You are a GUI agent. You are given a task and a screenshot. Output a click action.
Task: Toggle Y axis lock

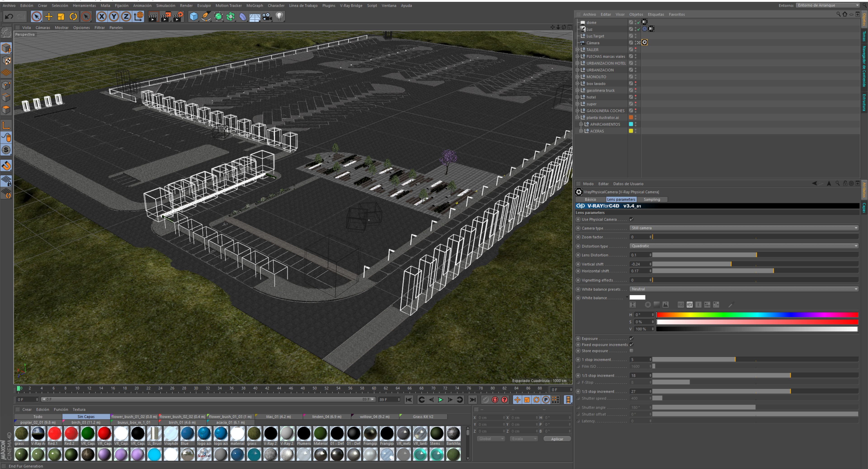point(114,16)
